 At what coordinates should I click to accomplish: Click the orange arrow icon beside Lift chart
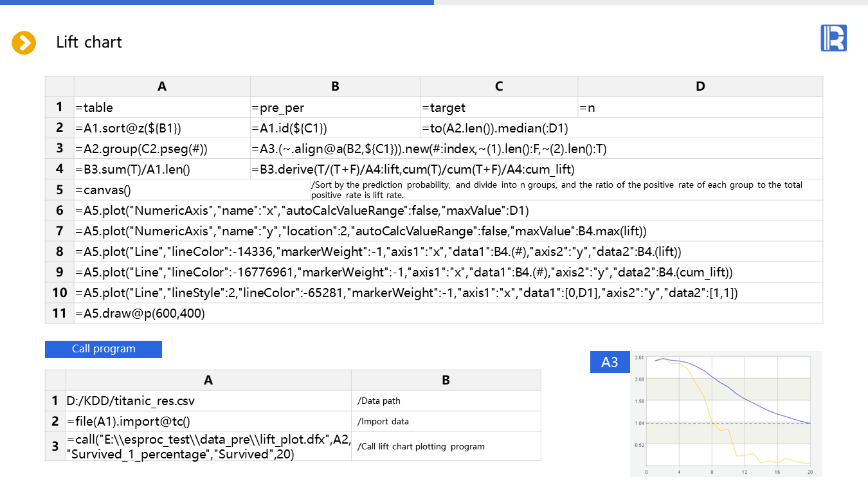pyautogui.click(x=24, y=43)
